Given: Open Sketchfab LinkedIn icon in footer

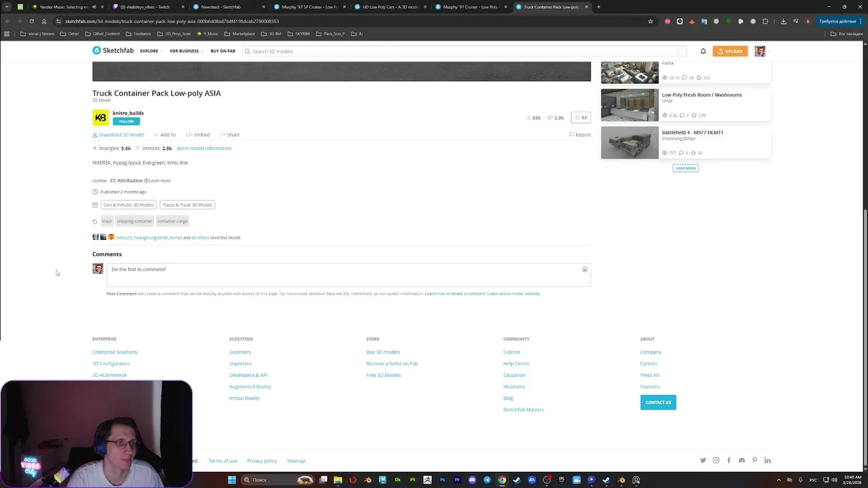Looking at the screenshot, I should (768, 460).
